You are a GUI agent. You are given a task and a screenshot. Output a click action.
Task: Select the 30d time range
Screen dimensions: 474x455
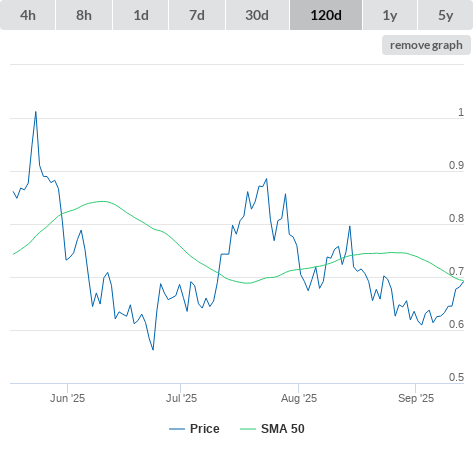(257, 15)
